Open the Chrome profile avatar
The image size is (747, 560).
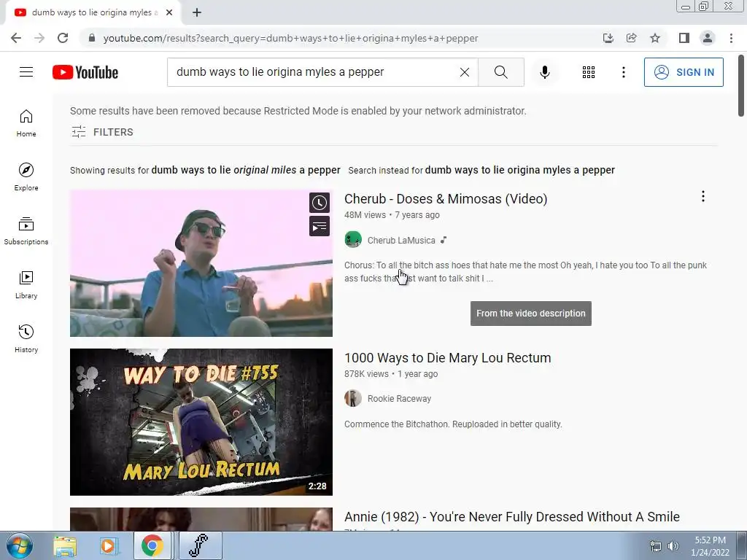tap(708, 38)
